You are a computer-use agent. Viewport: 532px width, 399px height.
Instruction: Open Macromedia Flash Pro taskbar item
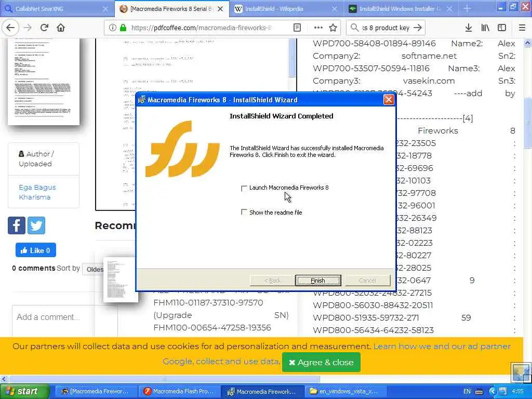(179, 392)
